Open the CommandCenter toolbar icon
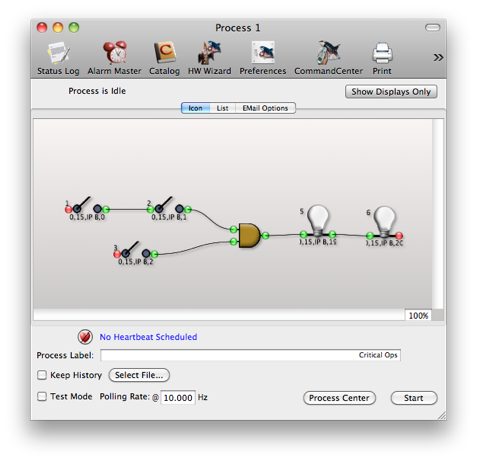 [328, 52]
